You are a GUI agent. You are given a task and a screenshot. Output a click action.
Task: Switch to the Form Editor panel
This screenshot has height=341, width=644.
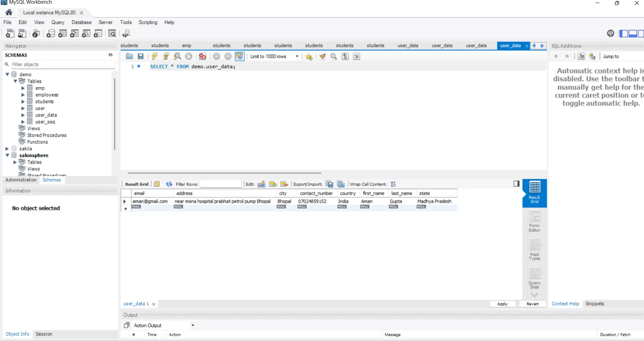coord(535,221)
